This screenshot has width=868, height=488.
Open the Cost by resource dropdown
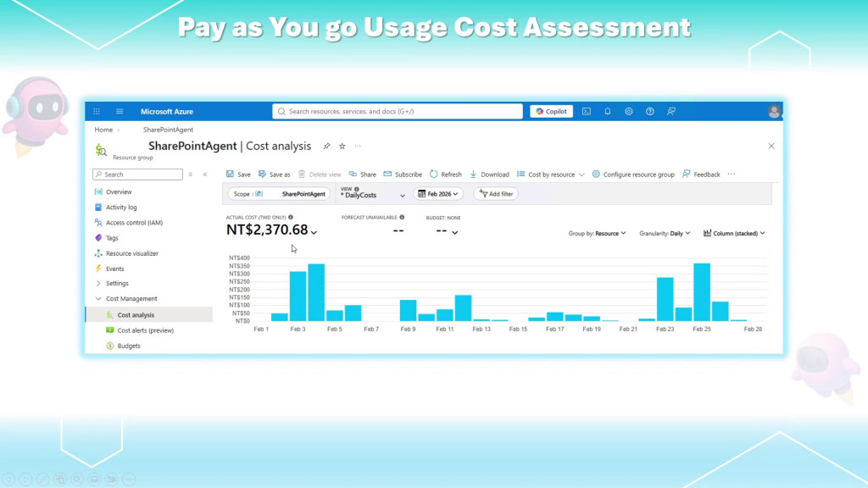[x=550, y=175]
